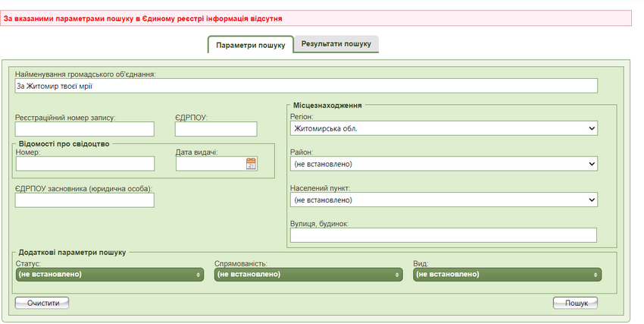Click the Дата видачі text field
Viewport: 644px width, 324px height.
[210, 164]
